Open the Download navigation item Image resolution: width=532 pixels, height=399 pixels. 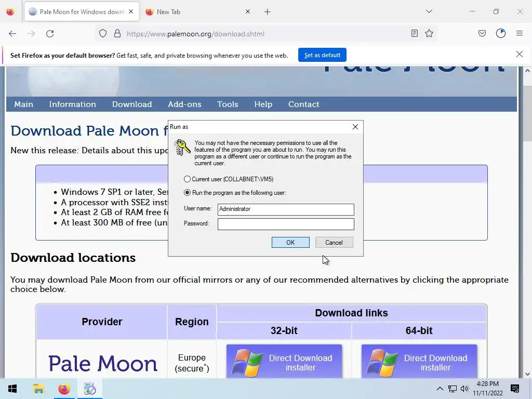coord(132,104)
